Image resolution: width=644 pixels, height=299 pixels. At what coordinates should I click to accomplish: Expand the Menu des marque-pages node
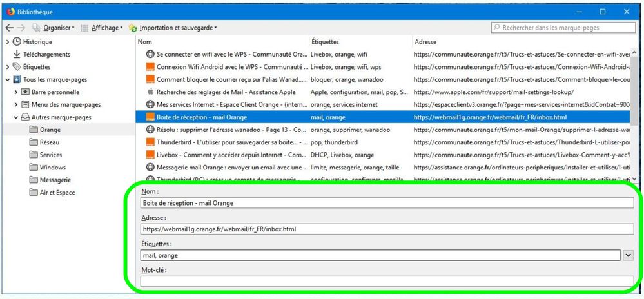pyautogui.click(x=16, y=105)
